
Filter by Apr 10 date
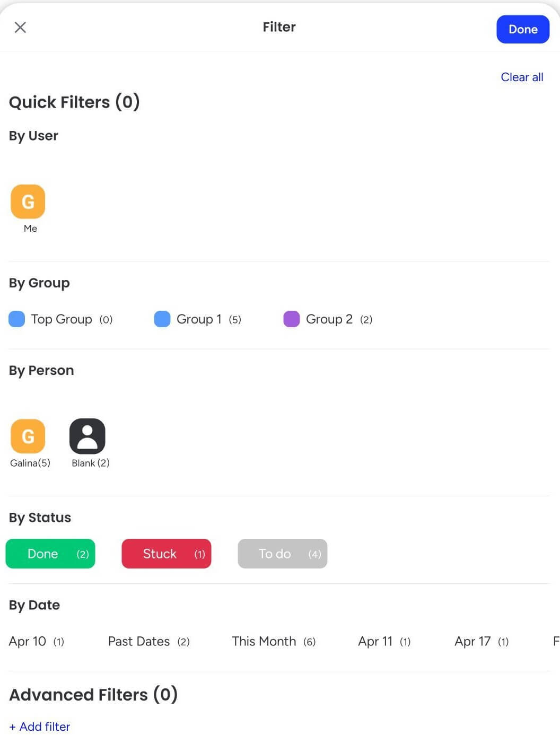pos(36,642)
